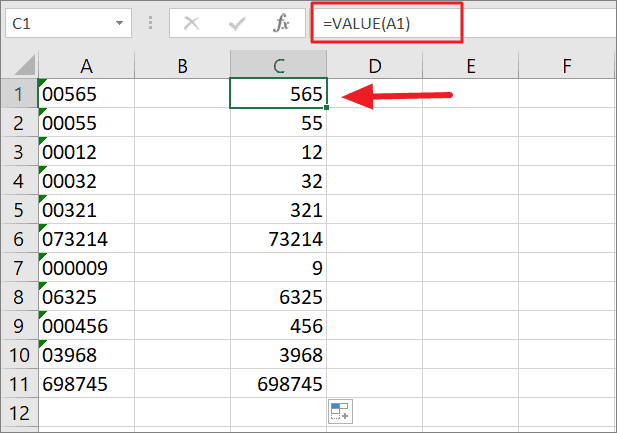Image resolution: width=617 pixels, height=433 pixels.
Task: Select column E header
Action: pos(471,65)
